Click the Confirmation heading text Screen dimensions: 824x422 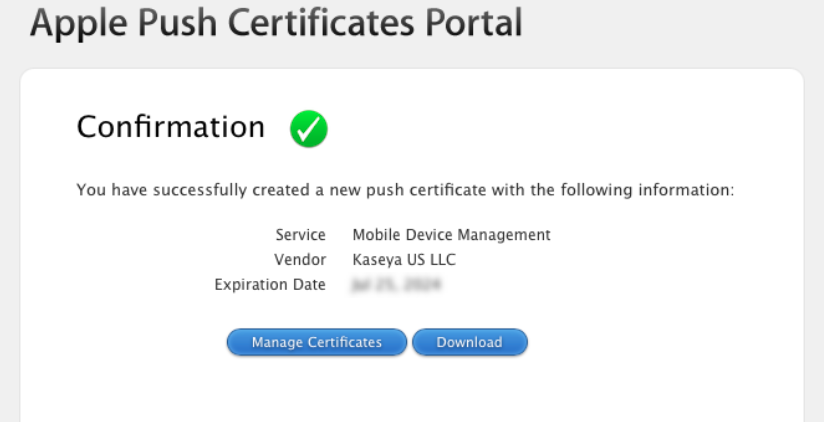171,128
